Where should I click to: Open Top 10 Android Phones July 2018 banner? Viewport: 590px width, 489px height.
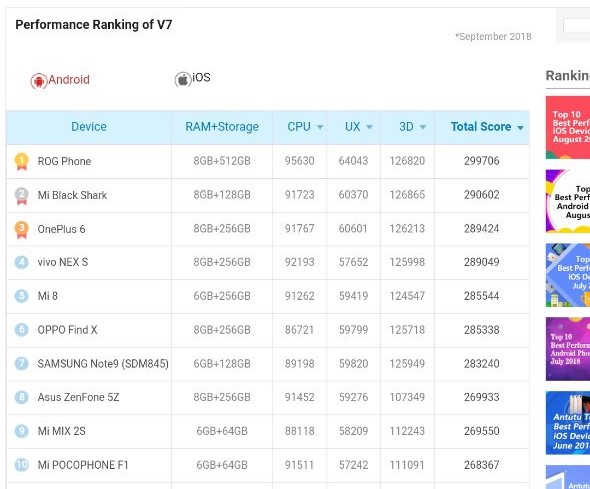click(568, 349)
